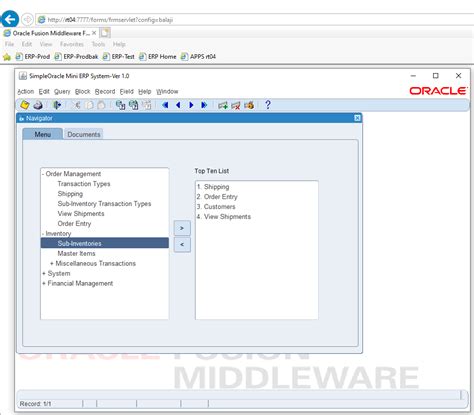Open the Help menu in Forms window
The height and width of the screenshot is (415, 474).
(145, 91)
